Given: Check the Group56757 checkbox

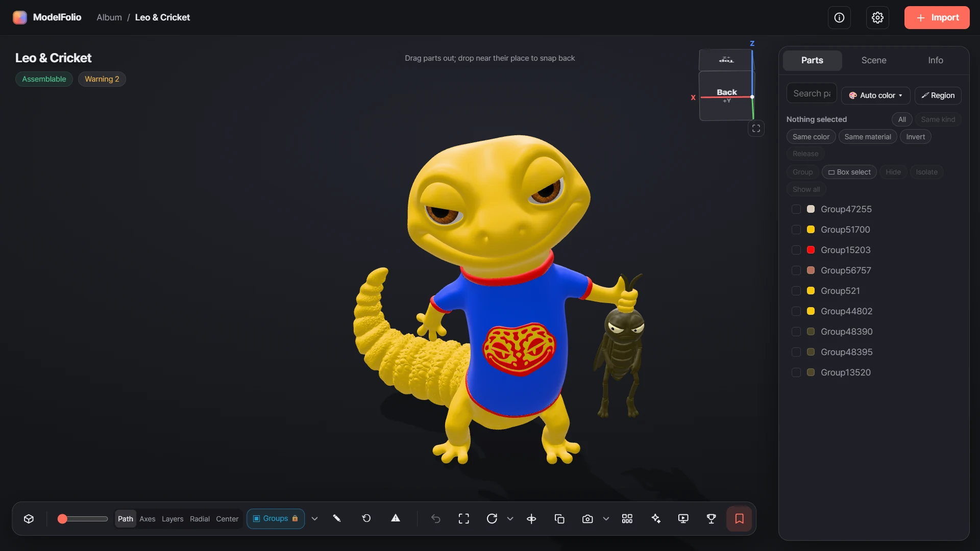Looking at the screenshot, I should [x=796, y=270].
